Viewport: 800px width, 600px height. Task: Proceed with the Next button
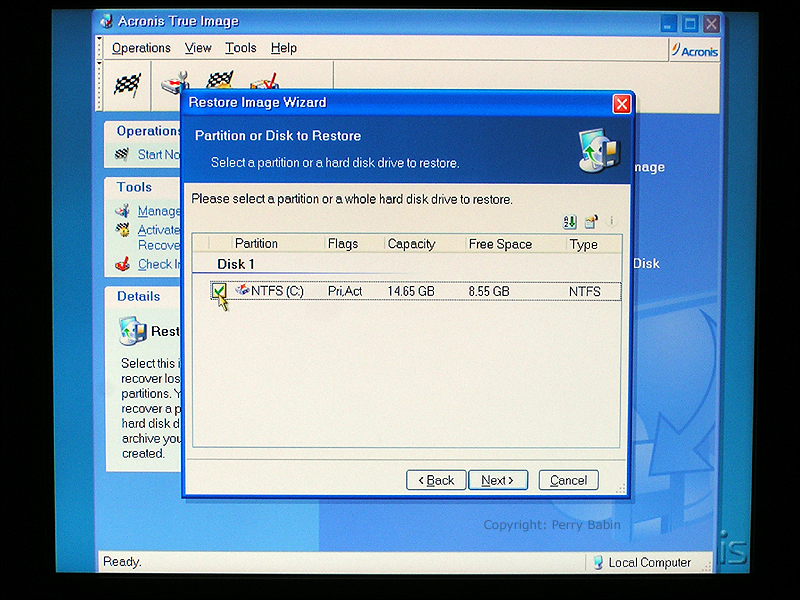pyautogui.click(x=497, y=480)
